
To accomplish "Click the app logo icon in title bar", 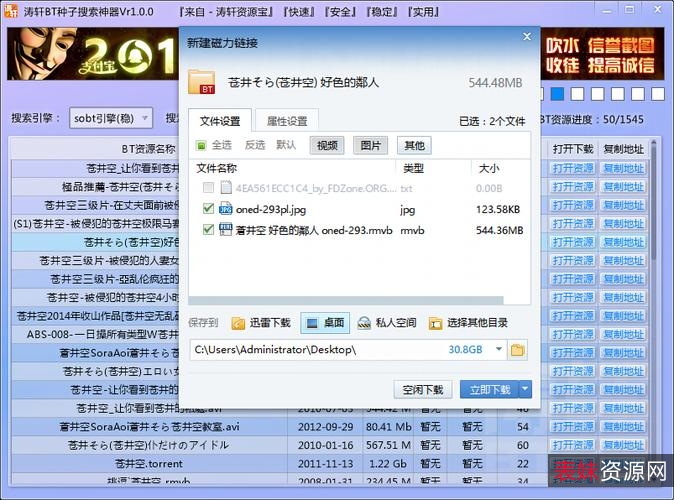I will [x=11, y=11].
